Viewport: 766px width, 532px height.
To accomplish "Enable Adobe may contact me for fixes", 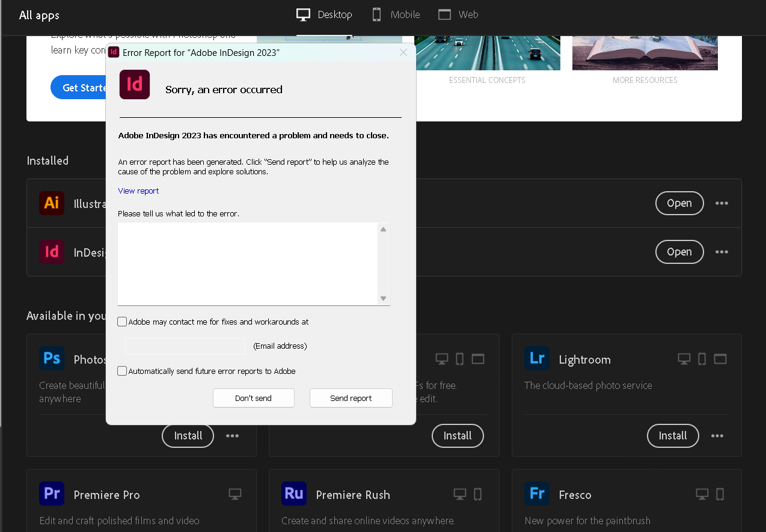I will click(122, 322).
